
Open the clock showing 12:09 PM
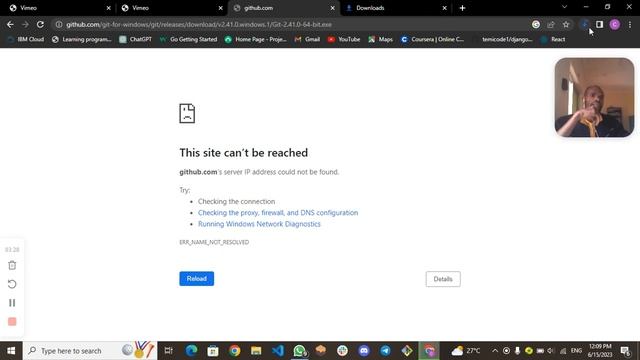click(600, 351)
